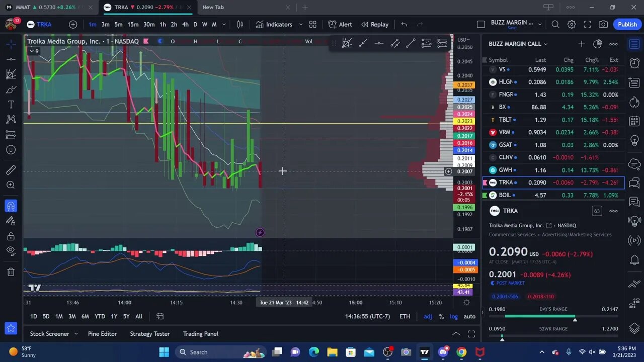The image size is (644, 362).
Task: Open the prediction and measurement tools
Action: click(11, 135)
